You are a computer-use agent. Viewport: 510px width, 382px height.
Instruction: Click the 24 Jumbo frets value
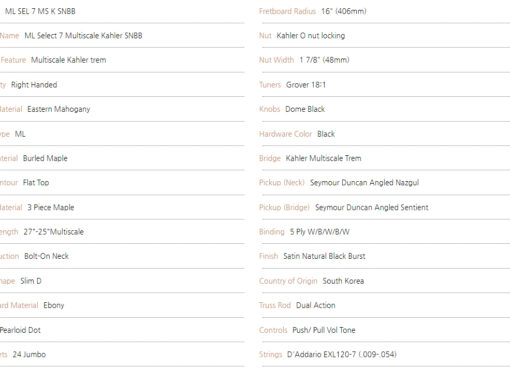click(29, 354)
